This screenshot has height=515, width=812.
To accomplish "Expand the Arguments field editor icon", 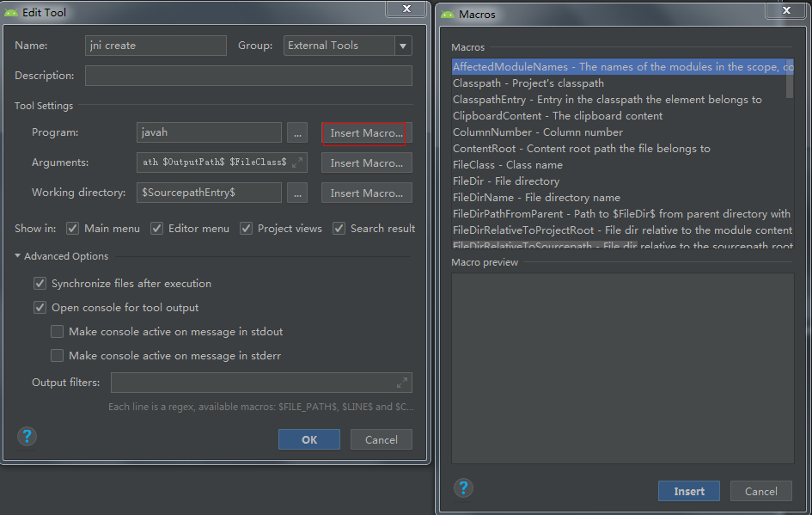I will pos(297,162).
